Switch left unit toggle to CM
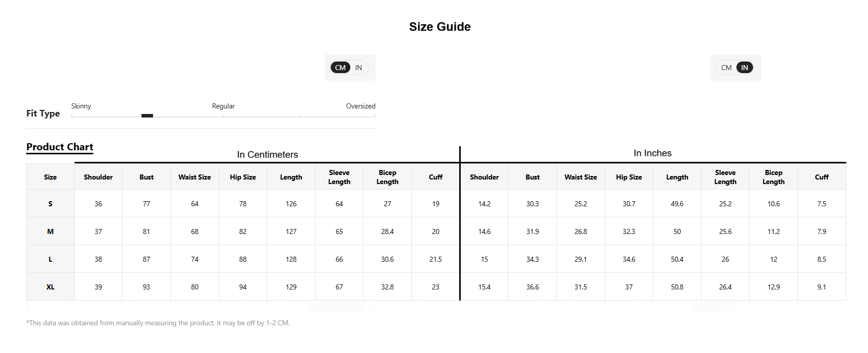Viewport: 868px width, 353px height. pos(340,68)
